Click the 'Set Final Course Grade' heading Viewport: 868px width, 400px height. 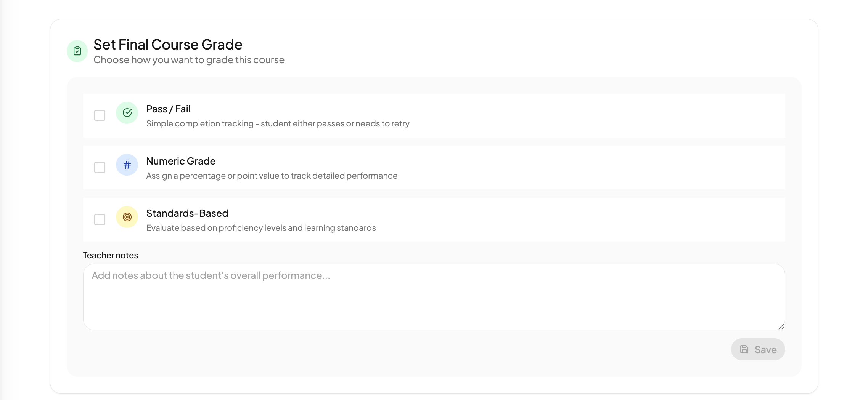click(168, 45)
